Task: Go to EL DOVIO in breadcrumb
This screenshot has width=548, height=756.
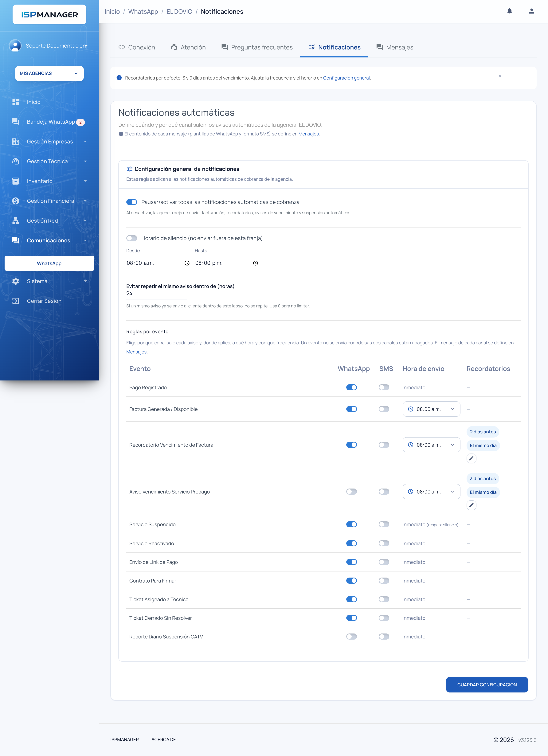Action: (x=179, y=12)
